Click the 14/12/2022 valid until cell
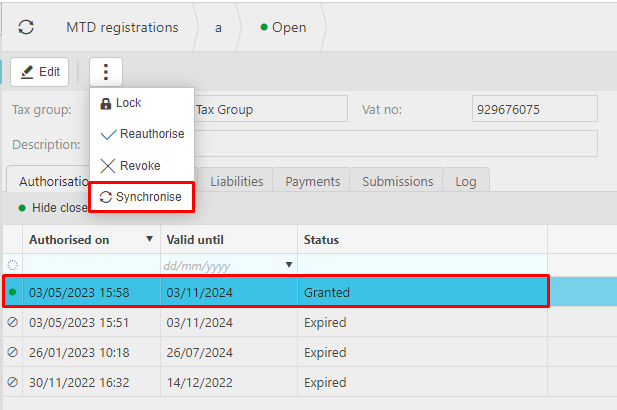The height and width of the screenshot is (410, 617). tap(229, 382)
